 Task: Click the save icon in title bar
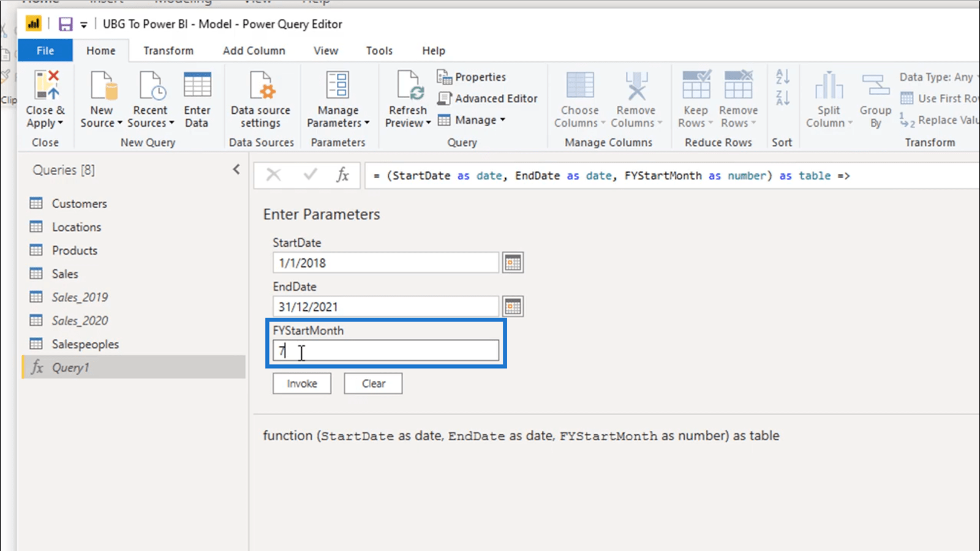tap(66, 24)
